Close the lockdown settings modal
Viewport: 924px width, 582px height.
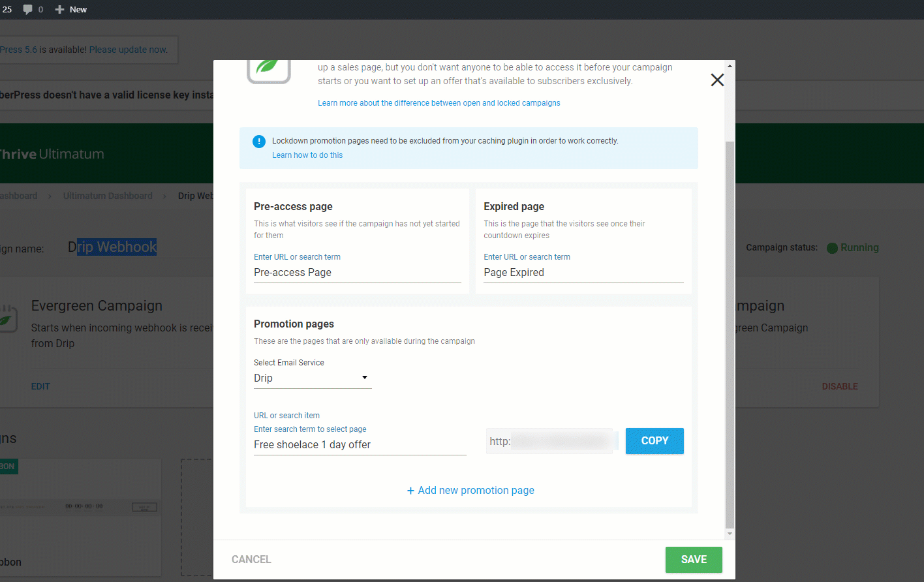717,80
